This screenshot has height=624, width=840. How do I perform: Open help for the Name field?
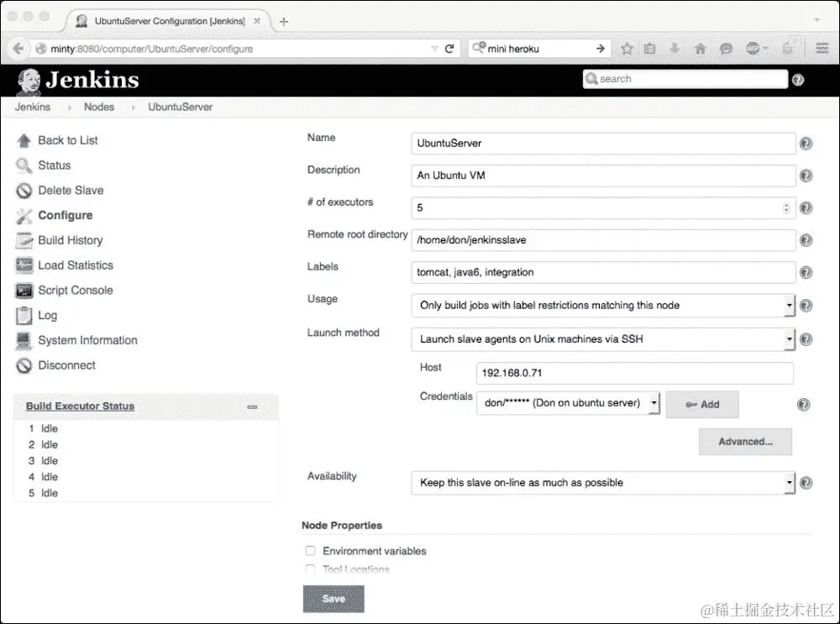[806, 144]
